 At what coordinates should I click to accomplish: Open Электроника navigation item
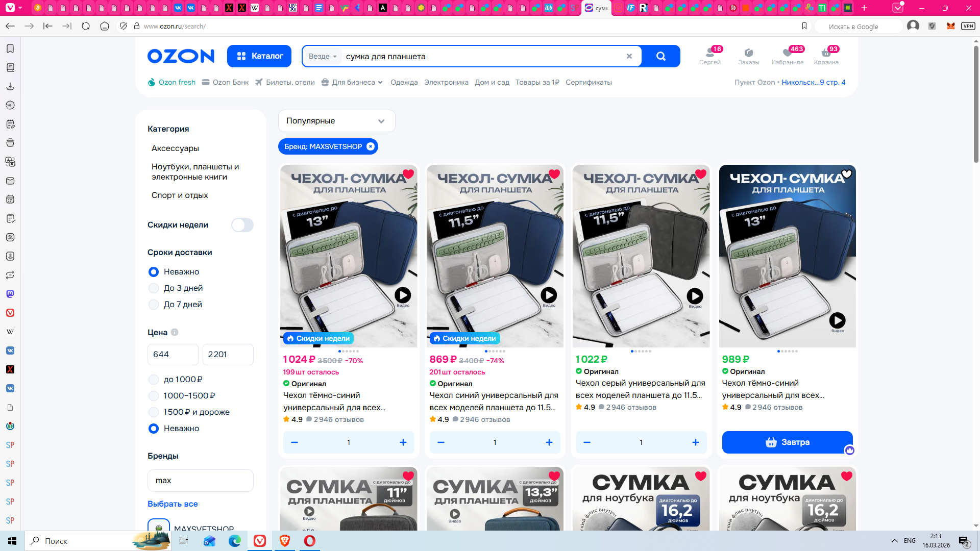click(446, 82)
